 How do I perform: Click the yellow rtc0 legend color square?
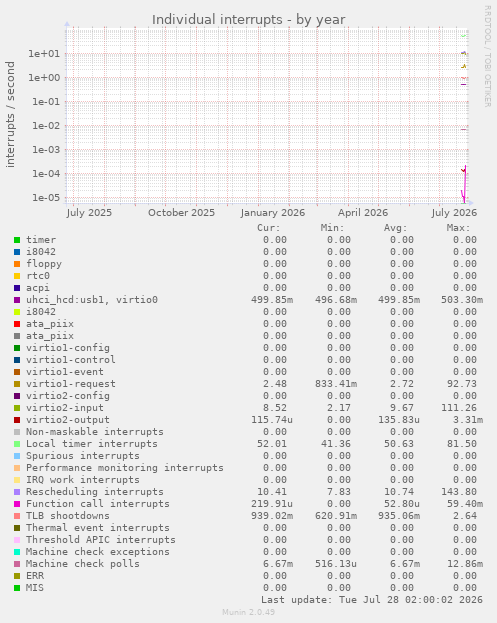17,276
